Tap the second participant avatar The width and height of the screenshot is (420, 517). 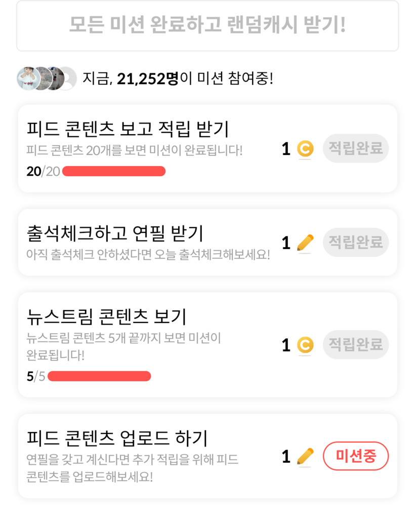coord(47,78)
